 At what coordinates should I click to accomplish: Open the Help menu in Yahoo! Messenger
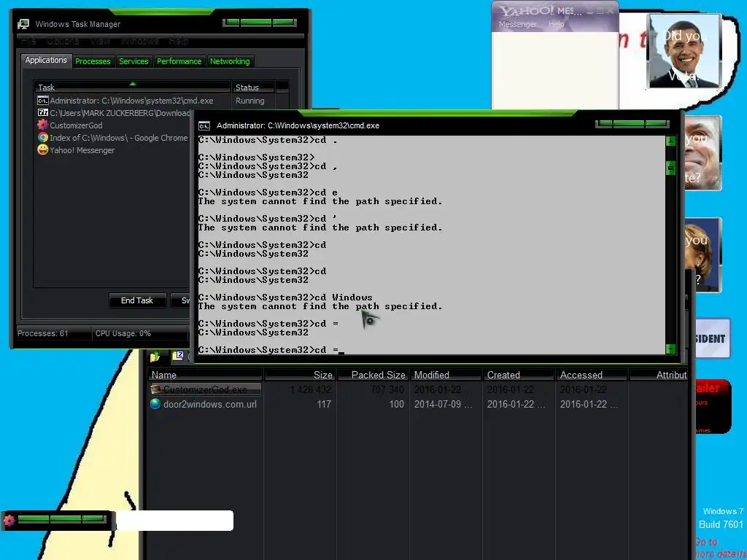pyautogui.click(x=556, y=24)
